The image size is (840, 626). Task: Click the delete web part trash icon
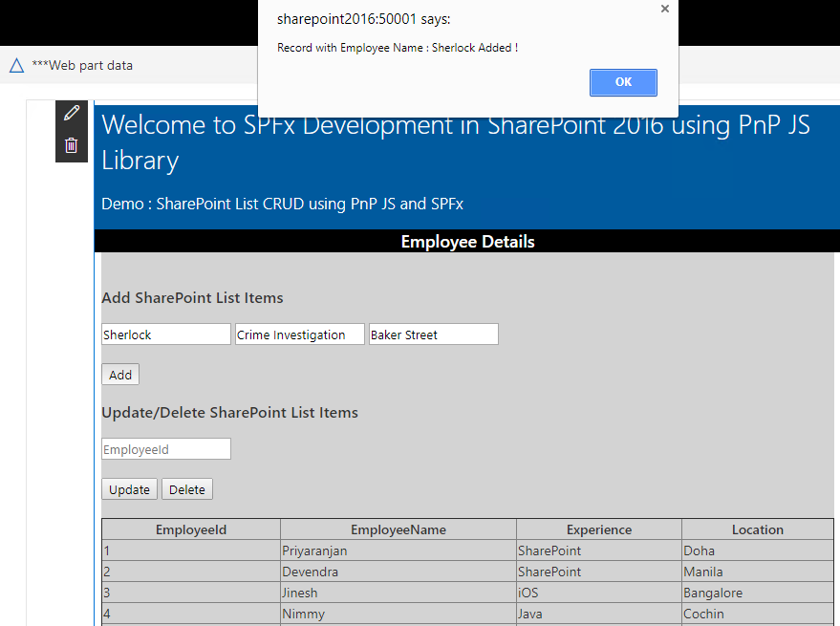coord(72,145)
